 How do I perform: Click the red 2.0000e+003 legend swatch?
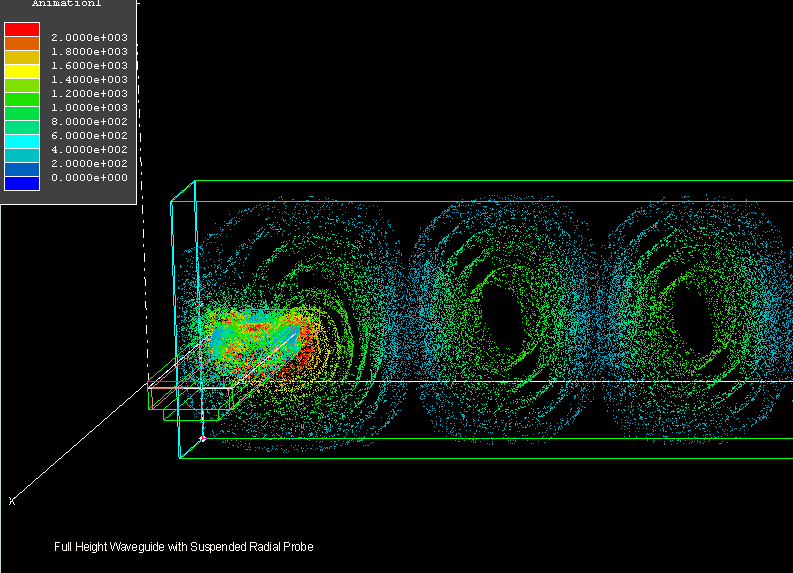22,30
